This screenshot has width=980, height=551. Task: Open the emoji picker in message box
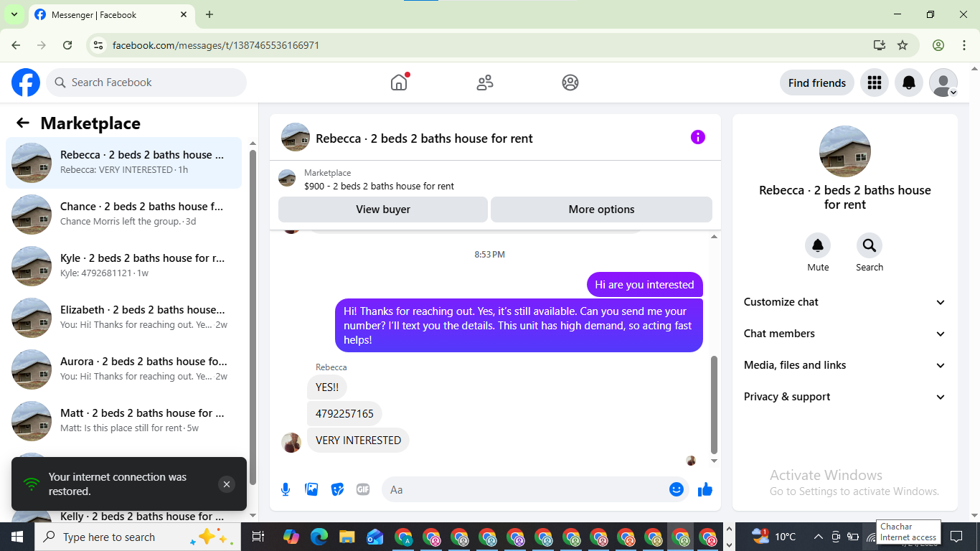point(676,489)
